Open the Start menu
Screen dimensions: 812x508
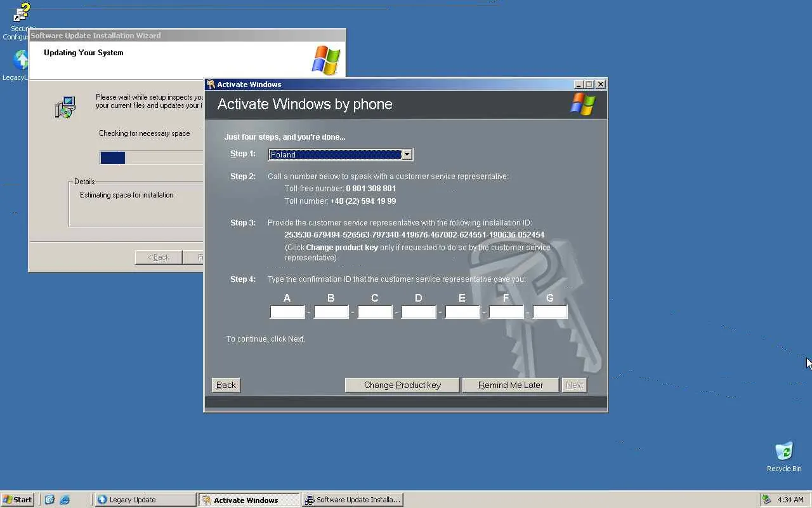pos(18,500)
